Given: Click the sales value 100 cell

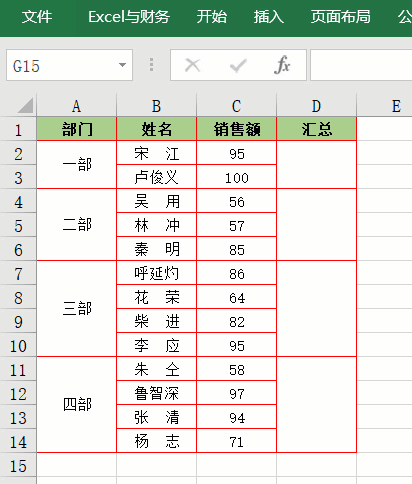Looking at the screenshot, I should (237, 177).
